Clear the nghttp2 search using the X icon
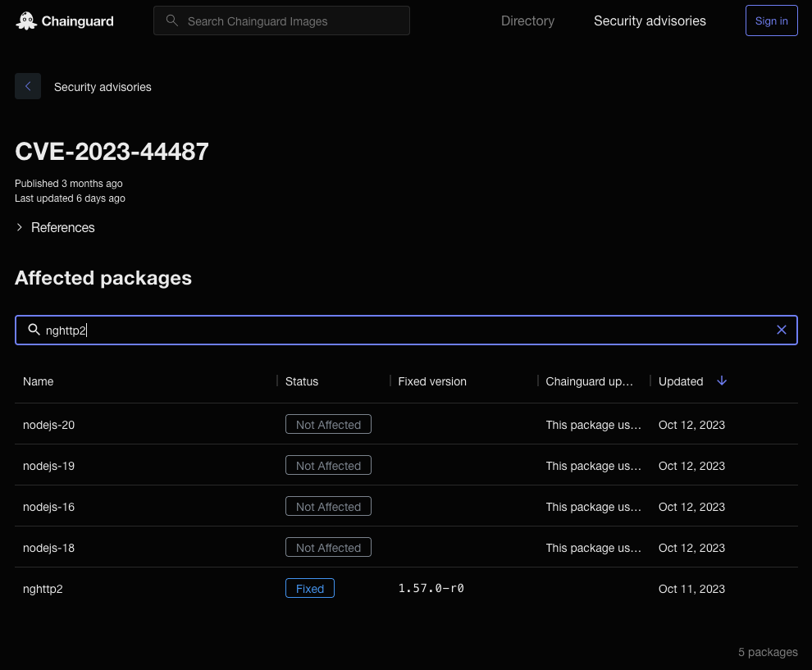 point(782,329)
